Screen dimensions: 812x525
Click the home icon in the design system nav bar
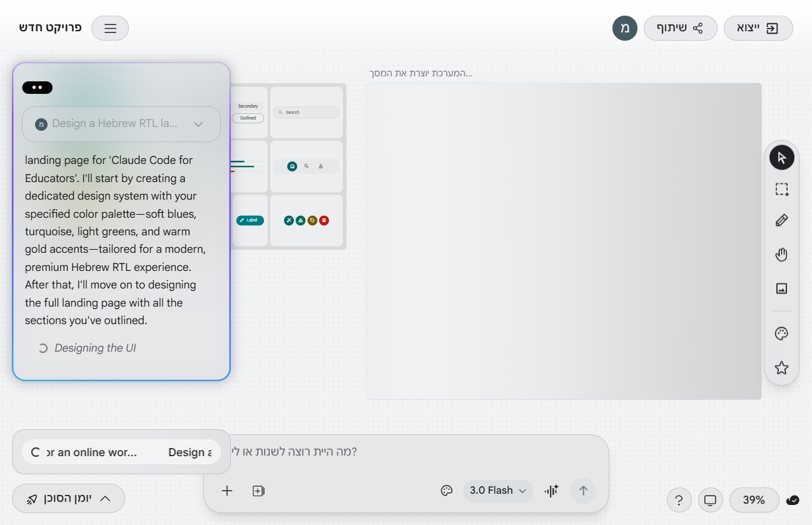pyautogui.click(x=292, y=166)
